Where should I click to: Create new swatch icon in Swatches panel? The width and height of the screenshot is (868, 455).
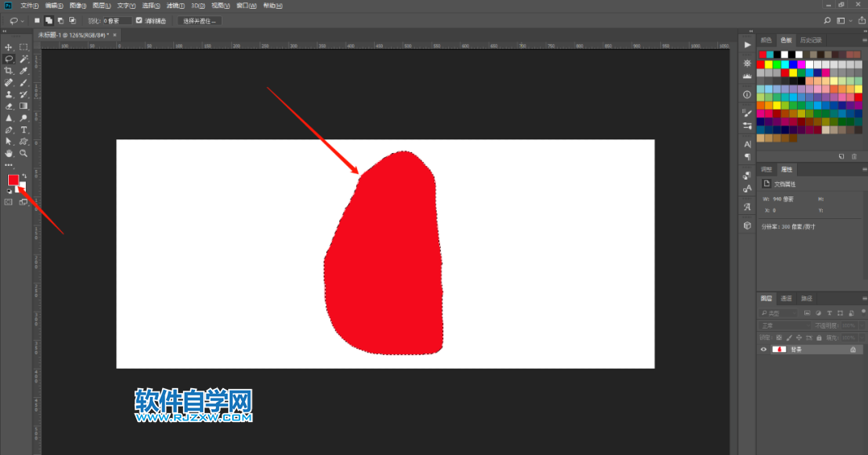click(x=841, y=156)
